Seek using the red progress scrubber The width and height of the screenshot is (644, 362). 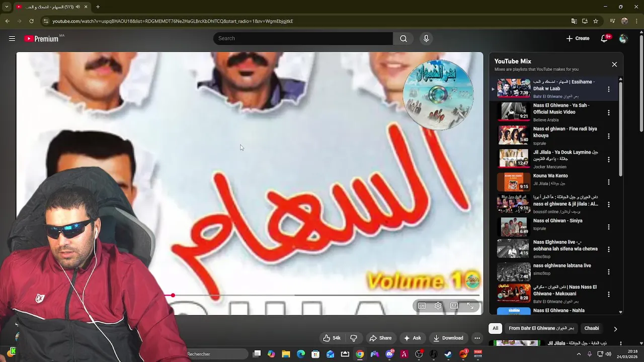point(173,295)
